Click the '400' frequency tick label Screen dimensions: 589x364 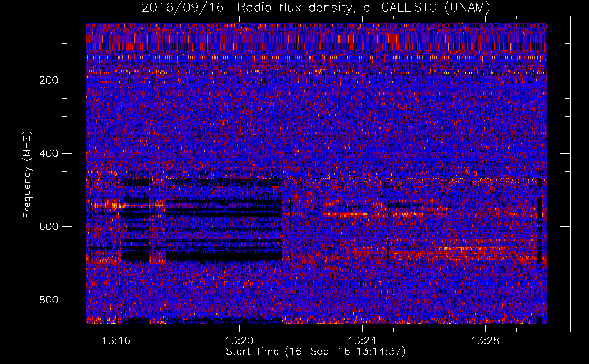49,153
